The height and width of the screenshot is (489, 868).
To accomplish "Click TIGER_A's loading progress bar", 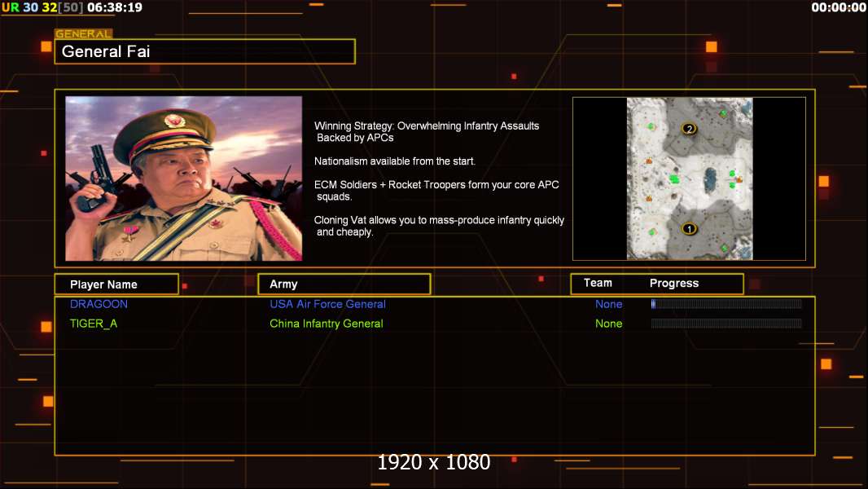I will 726,323.
